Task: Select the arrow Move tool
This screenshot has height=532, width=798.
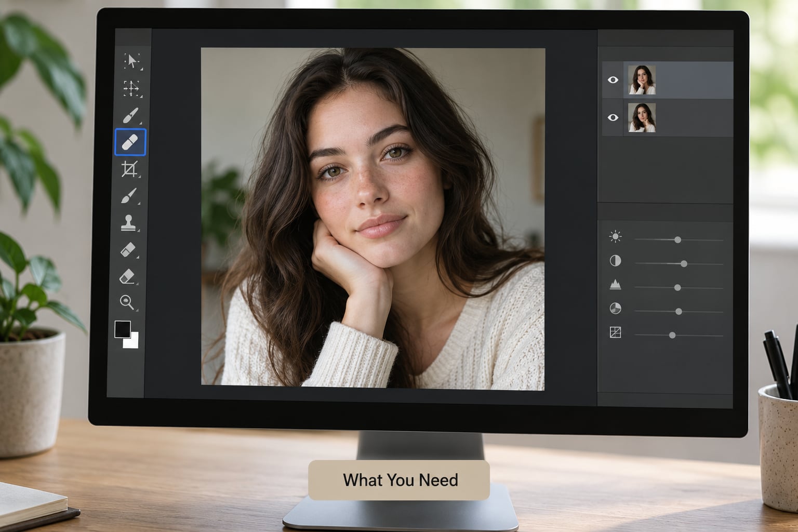Action: [131, 61]
